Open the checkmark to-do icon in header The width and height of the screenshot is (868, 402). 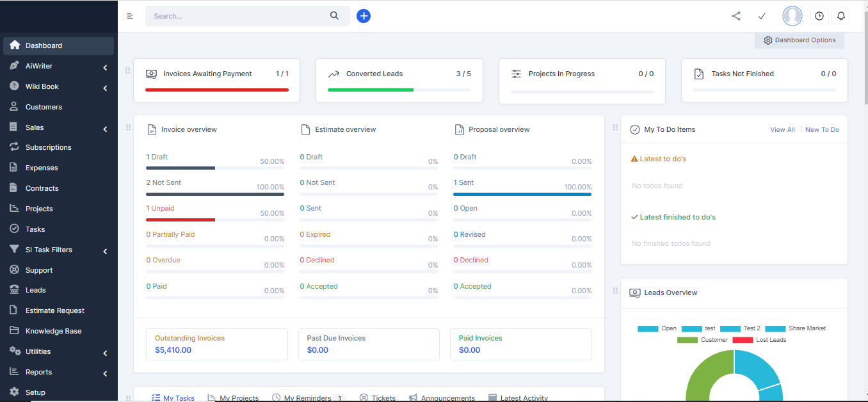tap(762, 16)
